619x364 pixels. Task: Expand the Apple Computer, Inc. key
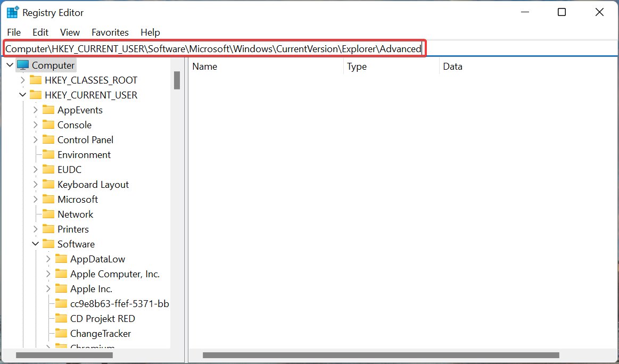click(48, 274)
